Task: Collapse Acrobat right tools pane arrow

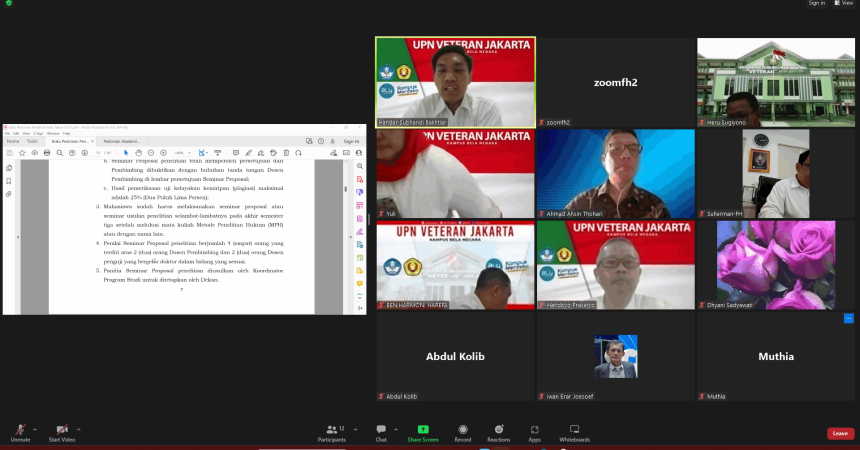Action: tap(351, 237)
